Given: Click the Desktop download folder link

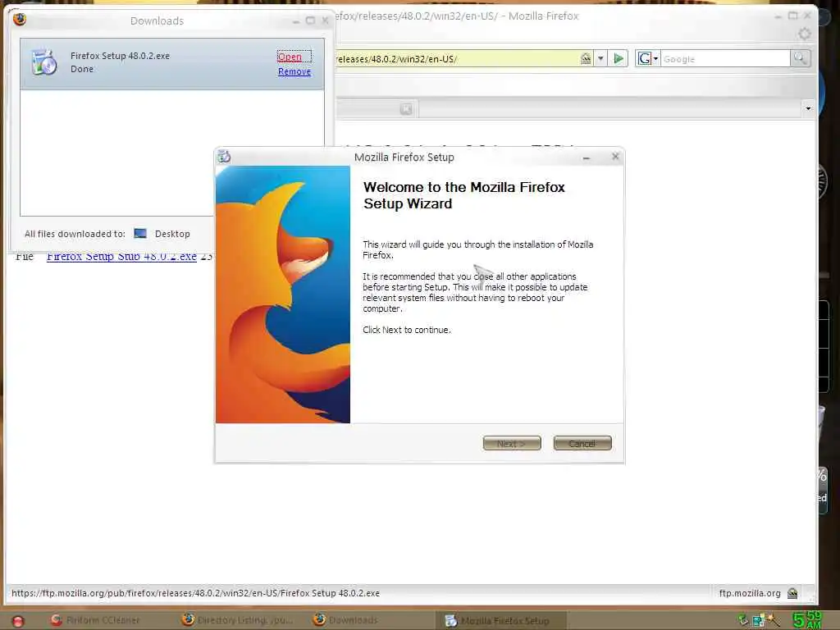Looking at the screenshot, I should click(x=172, y=234).
